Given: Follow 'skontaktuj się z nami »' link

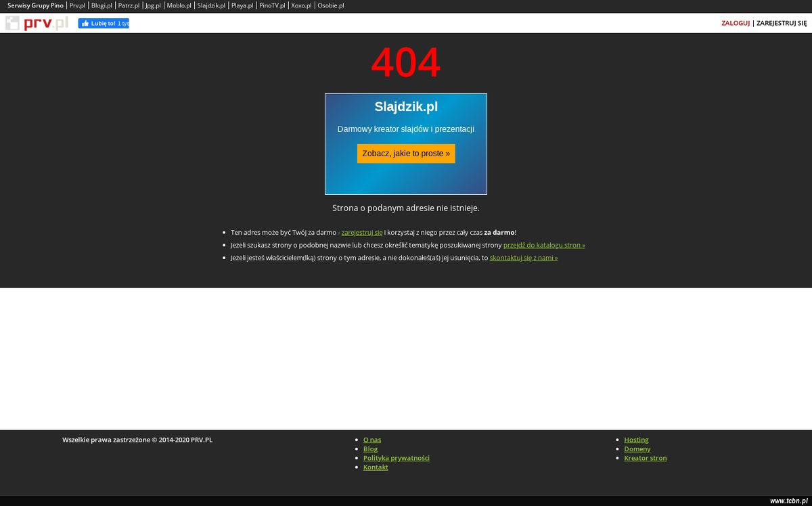Looking at the screenshot, I should pos(524,258).
